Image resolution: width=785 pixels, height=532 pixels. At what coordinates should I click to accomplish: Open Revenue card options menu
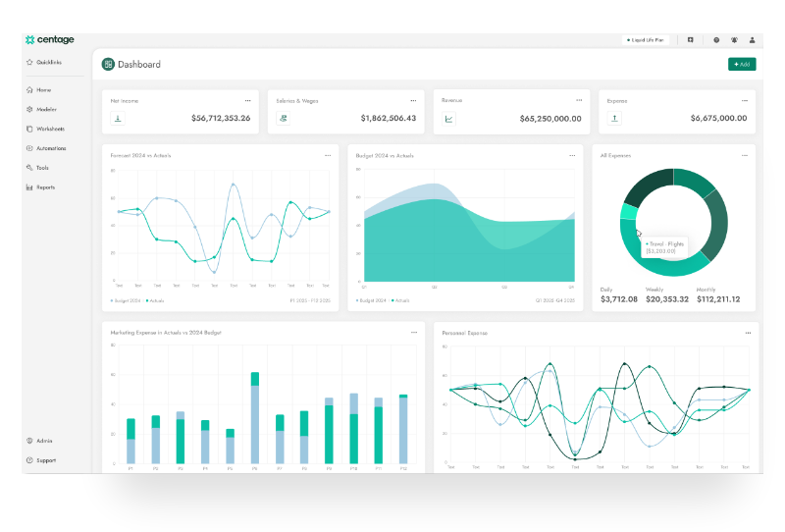[579, 100]
